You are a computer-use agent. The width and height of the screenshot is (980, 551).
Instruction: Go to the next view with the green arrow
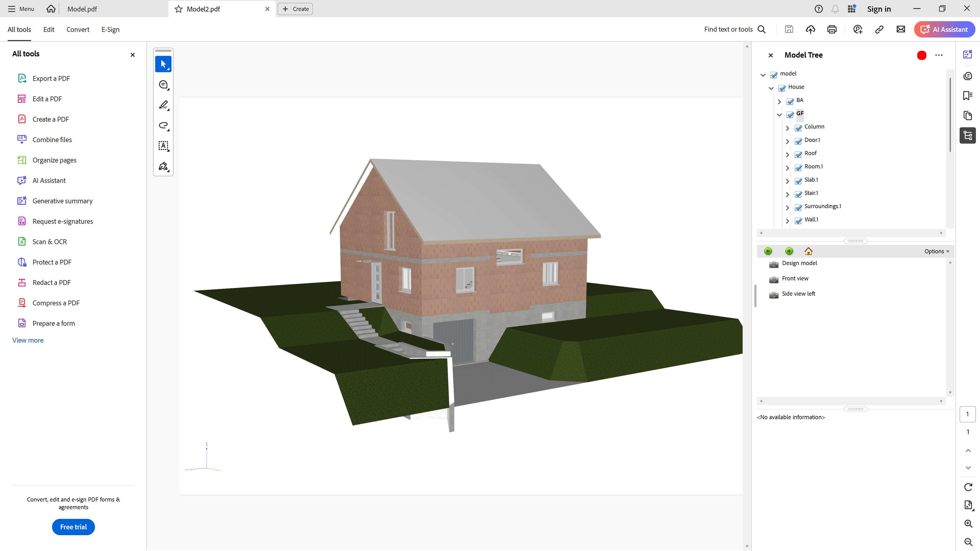(x=789, y=251)
